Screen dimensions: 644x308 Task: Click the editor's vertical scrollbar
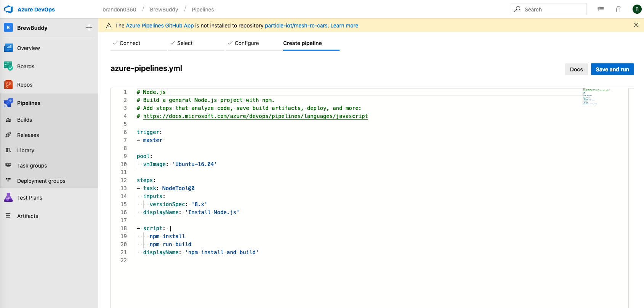click(631, 198)
